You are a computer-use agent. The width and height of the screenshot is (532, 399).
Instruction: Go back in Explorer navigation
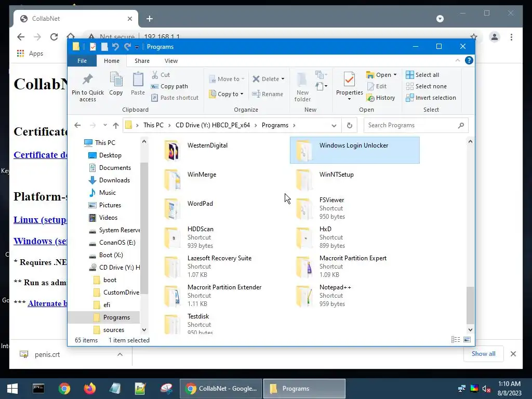77,125
